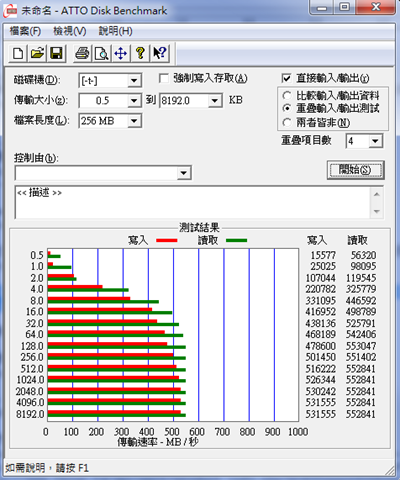
Task: Open the 檔案(F) menu
Action: click(x=25, y=31)
